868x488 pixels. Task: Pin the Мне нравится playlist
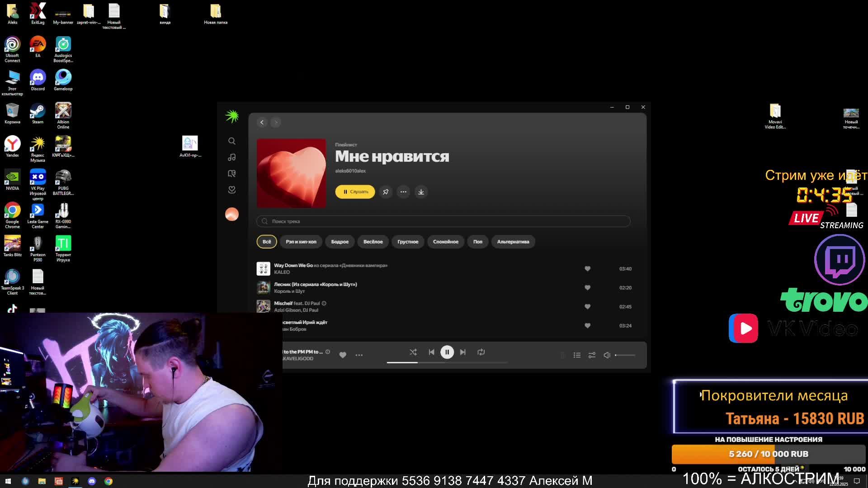[386, 192]
